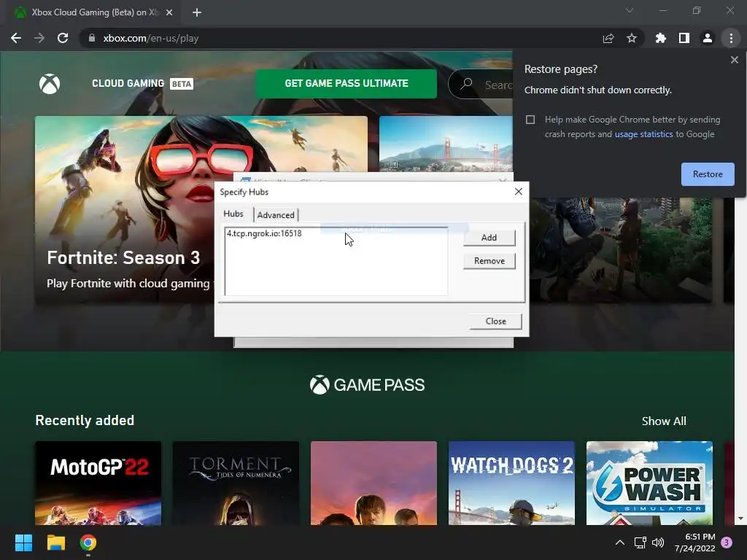
Task: Click GET GAME PASS ULTIMATE button
Action: click(x=347, y=84)
